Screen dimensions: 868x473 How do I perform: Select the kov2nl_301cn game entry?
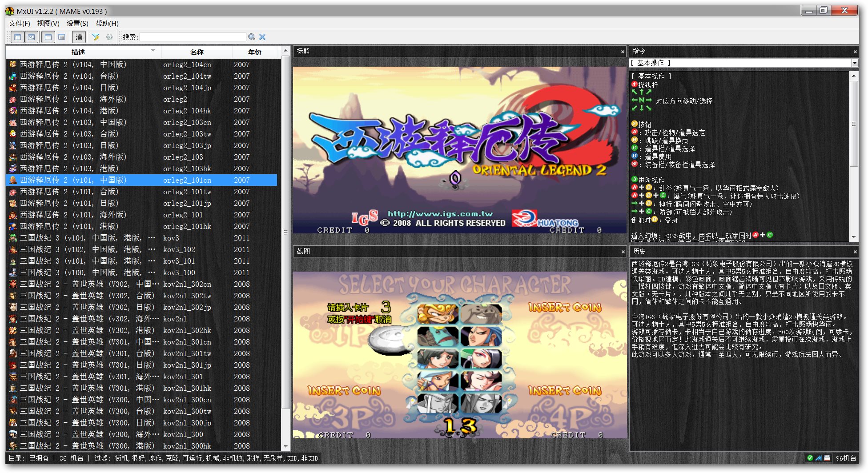pos(141,342)
